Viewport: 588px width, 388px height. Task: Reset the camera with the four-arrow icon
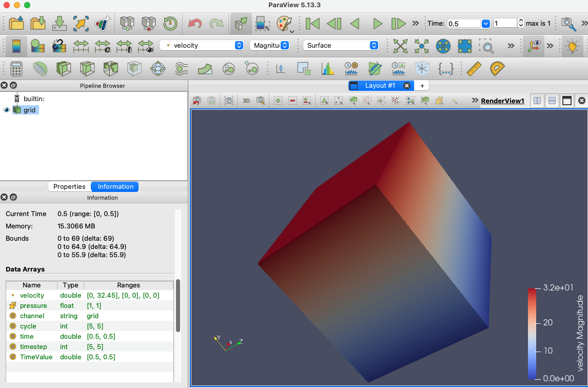pos(400,46)
